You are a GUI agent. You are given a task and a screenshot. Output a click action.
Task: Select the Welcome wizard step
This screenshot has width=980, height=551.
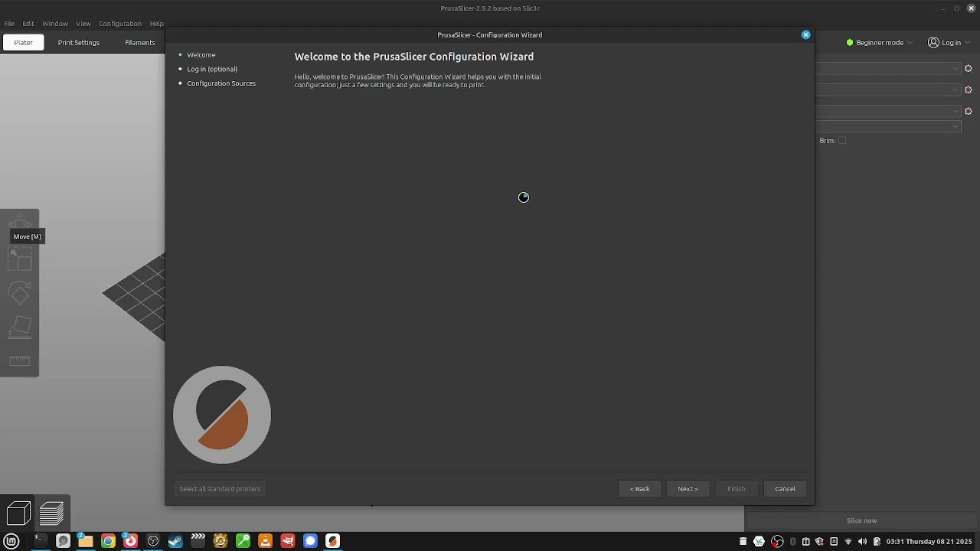201,55
